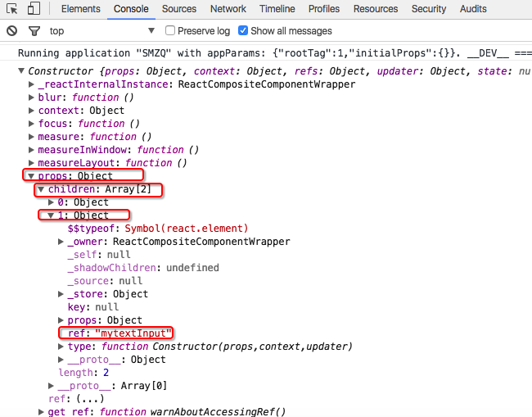Collapse the props: Object node
This screenshot has width=532, height=417.
31,176
